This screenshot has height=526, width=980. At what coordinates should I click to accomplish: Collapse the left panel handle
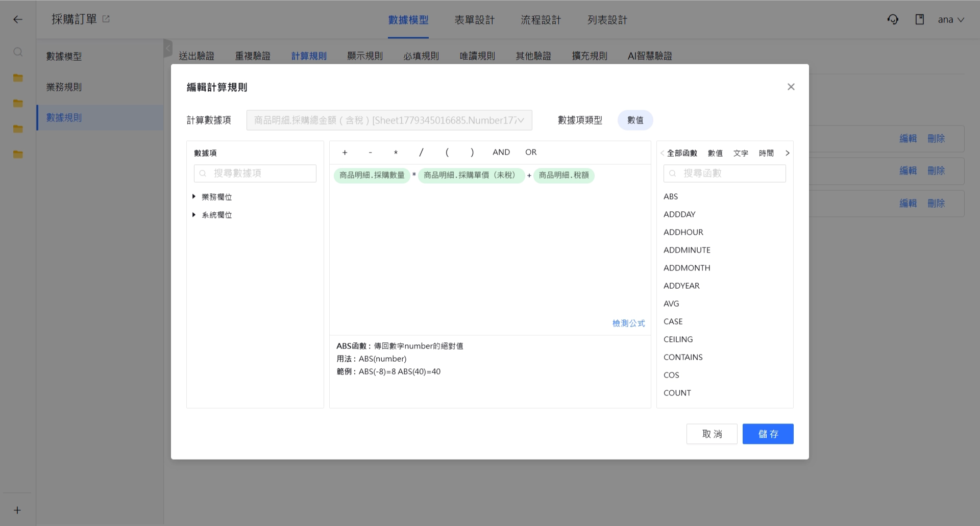(x=167, y=48)
